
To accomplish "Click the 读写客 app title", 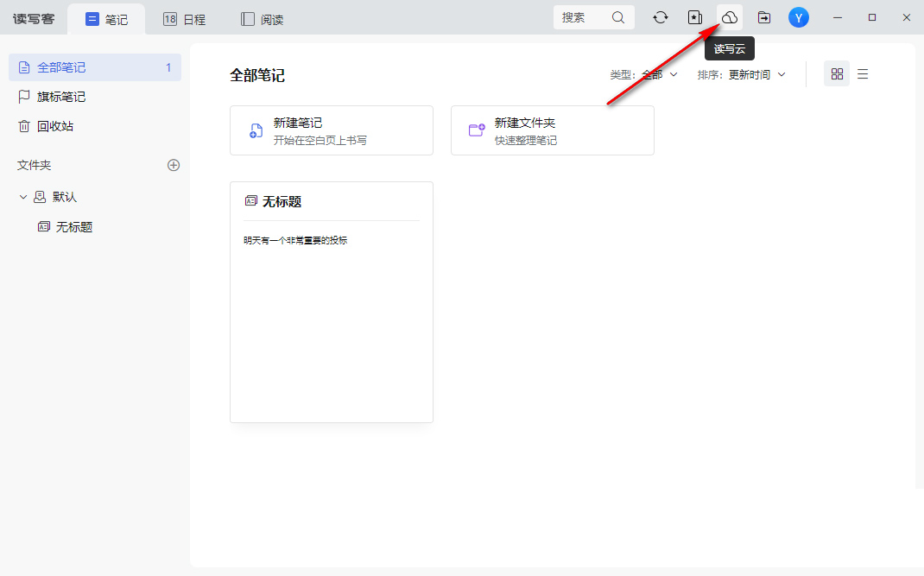I will [x=34, y=19].
